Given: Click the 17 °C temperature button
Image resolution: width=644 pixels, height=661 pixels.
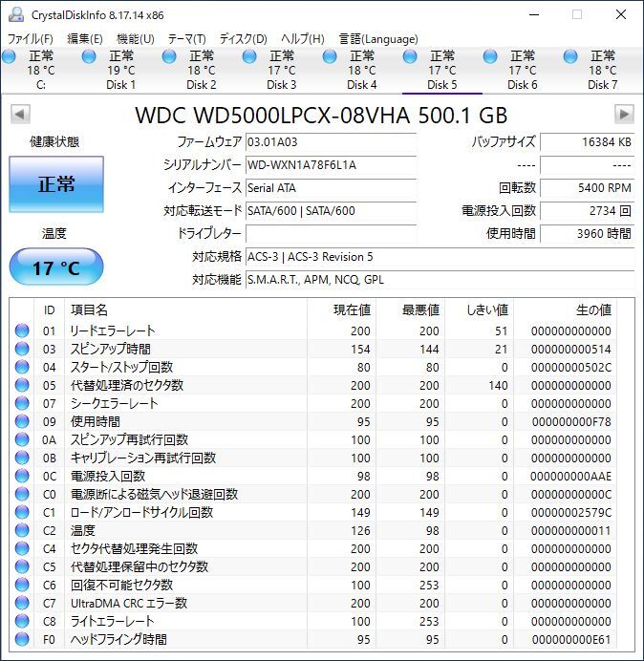Looking at the screenshot, I should [x=56, y=267].
